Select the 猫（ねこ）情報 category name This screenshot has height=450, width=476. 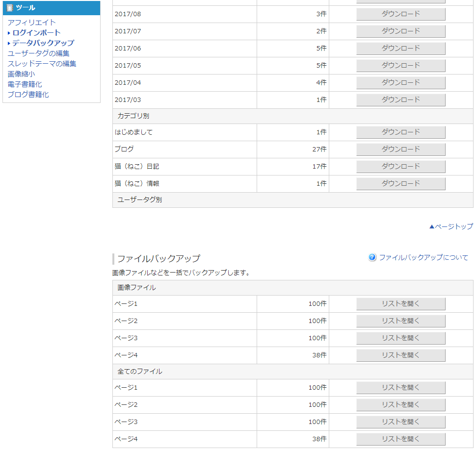tap(137, 184)
